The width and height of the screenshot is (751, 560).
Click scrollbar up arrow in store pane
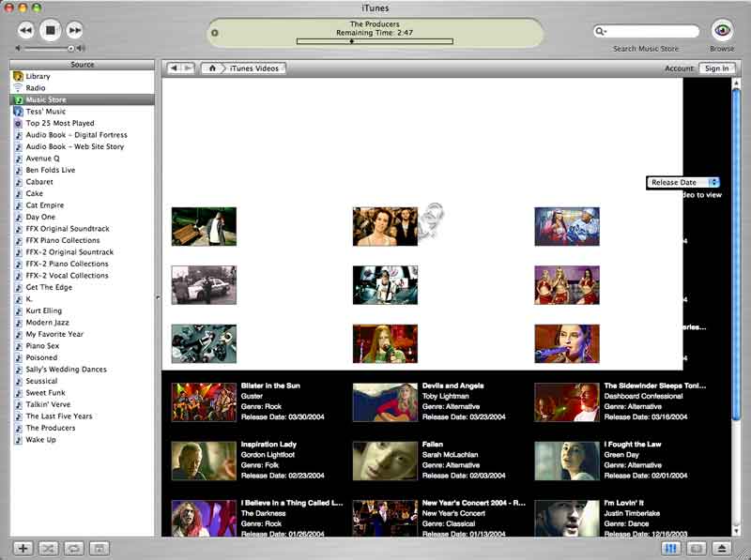(x=736, y=83)
